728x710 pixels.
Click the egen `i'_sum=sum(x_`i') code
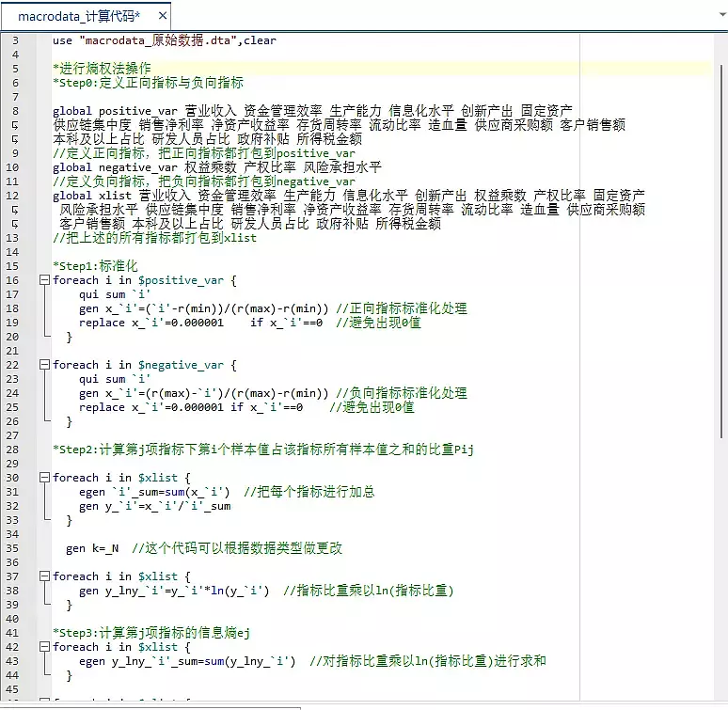pos(154,492)
